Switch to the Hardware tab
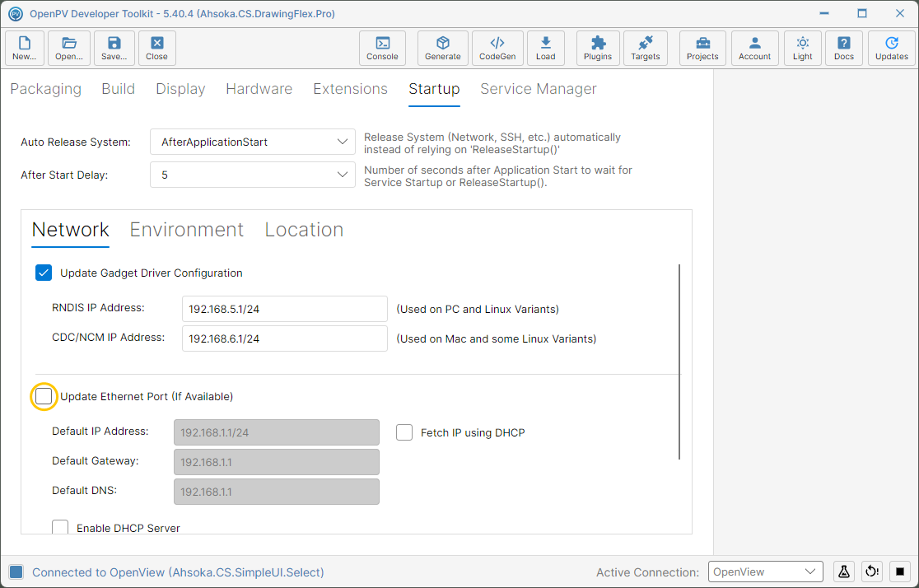The height and width of the screenshot is (588, 919). point(259,89)
